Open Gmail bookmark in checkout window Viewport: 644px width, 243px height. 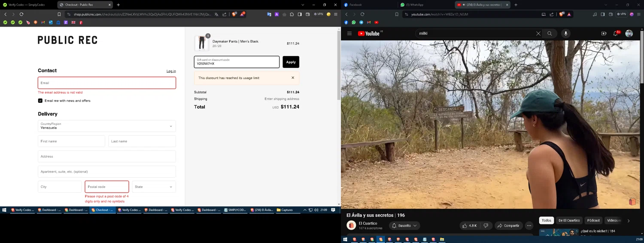(x=43, y=22)
